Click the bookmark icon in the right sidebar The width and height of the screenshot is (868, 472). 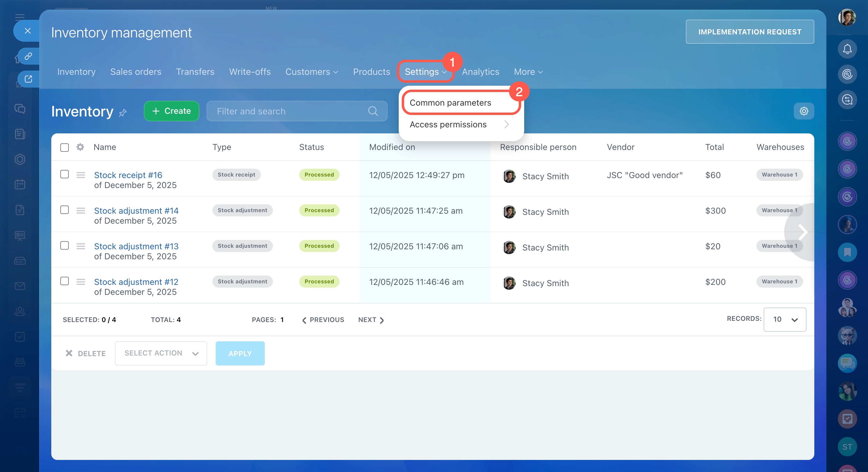[847, 252]
